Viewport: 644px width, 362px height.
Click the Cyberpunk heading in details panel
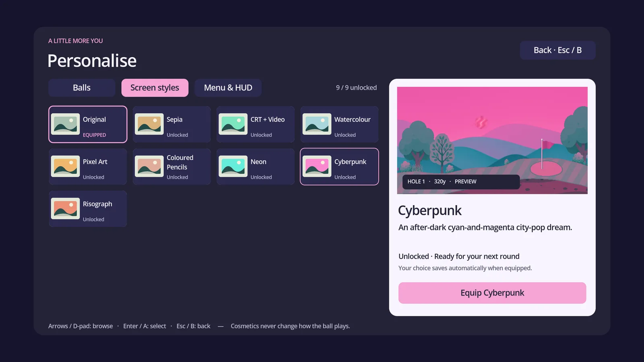430,211
